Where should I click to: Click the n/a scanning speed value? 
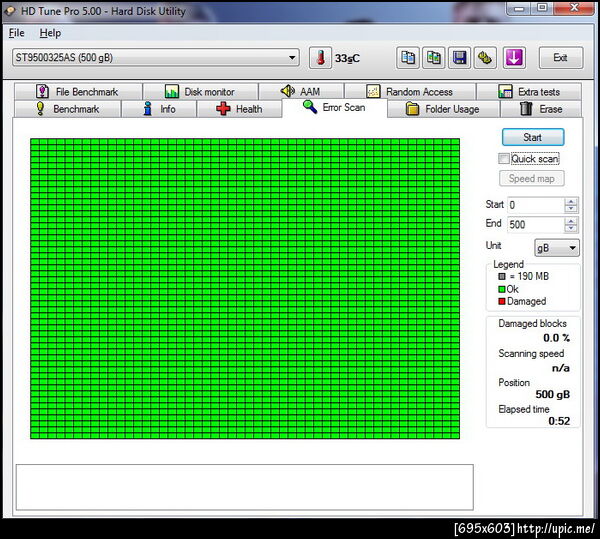[x=561, y=368]
